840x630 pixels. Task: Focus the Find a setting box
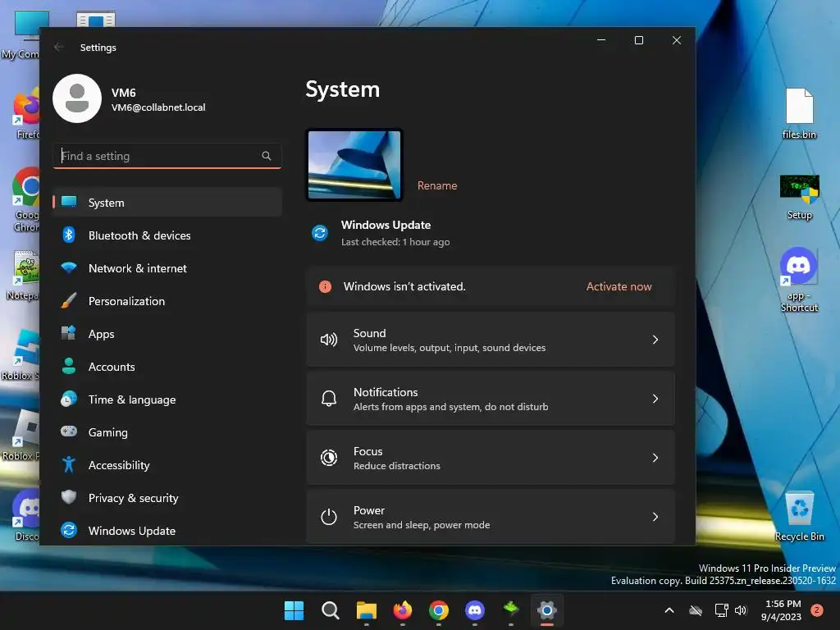tap(167, 156)
